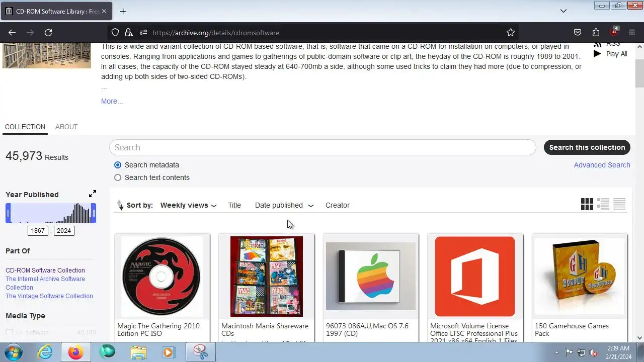Image resolution: width=644 pixels, height=362 pixels.
Task: Select Search text contents radio button
Action: pos(118,177)
